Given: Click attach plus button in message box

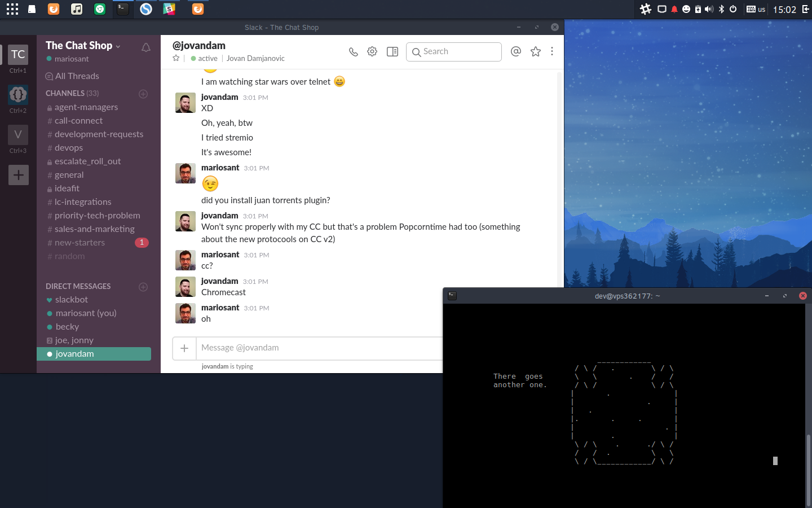Looking at the screenshot, I should pyautogui.click(x=184, y=348).
